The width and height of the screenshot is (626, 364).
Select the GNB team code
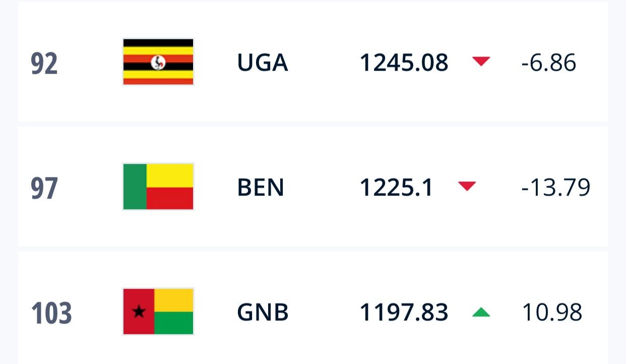coord(263,313)
